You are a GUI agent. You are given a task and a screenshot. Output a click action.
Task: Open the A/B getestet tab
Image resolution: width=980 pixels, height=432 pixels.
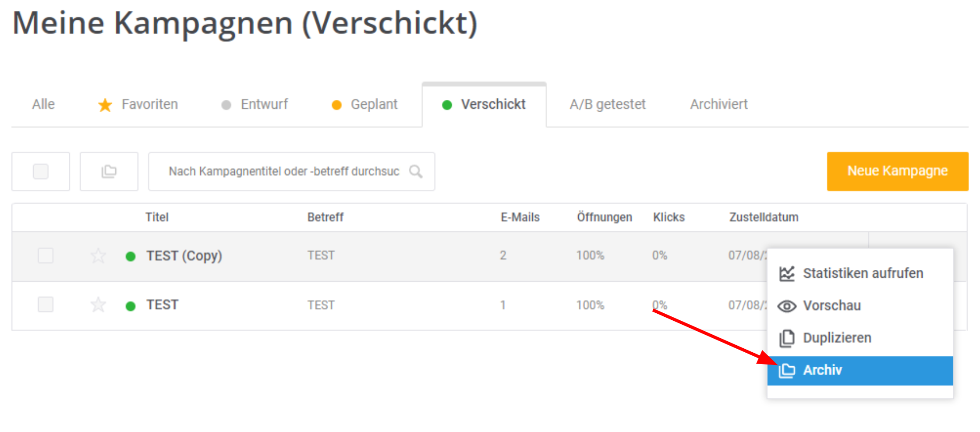coord(608,104)
